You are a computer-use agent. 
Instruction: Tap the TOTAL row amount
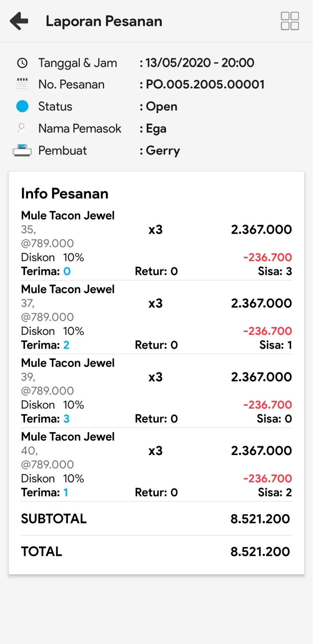pos(260,552)
